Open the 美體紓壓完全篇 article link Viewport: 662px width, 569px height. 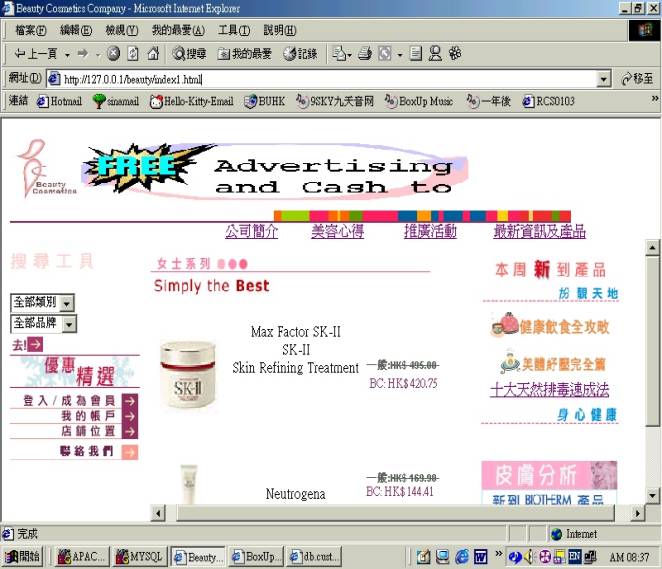click(553, 363)
